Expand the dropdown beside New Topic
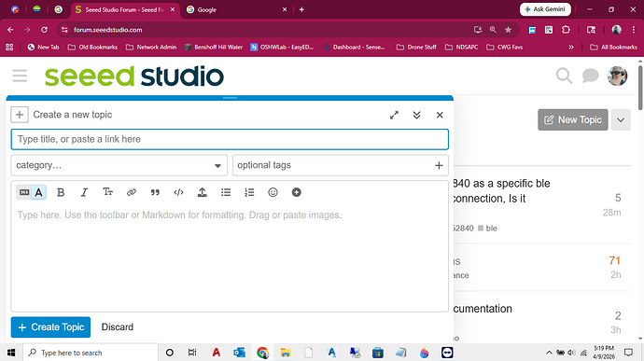644x361 pixels. pos(621,120)
